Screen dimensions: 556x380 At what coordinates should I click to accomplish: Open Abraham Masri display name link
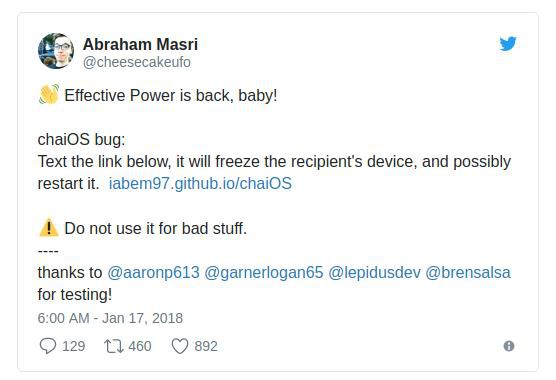[140, 45]
